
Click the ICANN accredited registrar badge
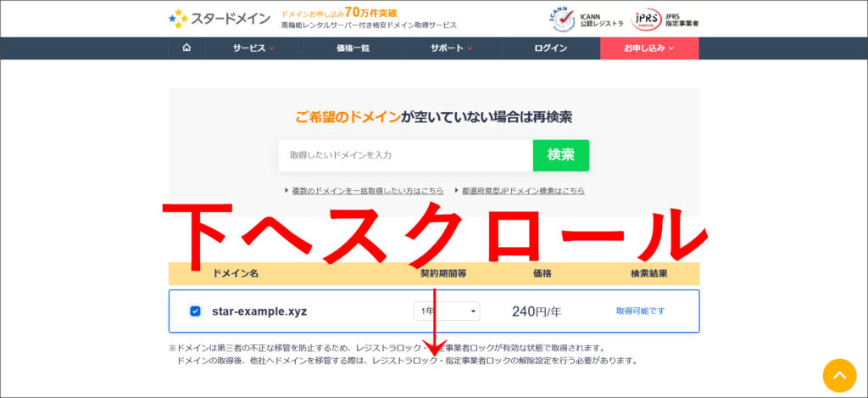tap(585, 20)
